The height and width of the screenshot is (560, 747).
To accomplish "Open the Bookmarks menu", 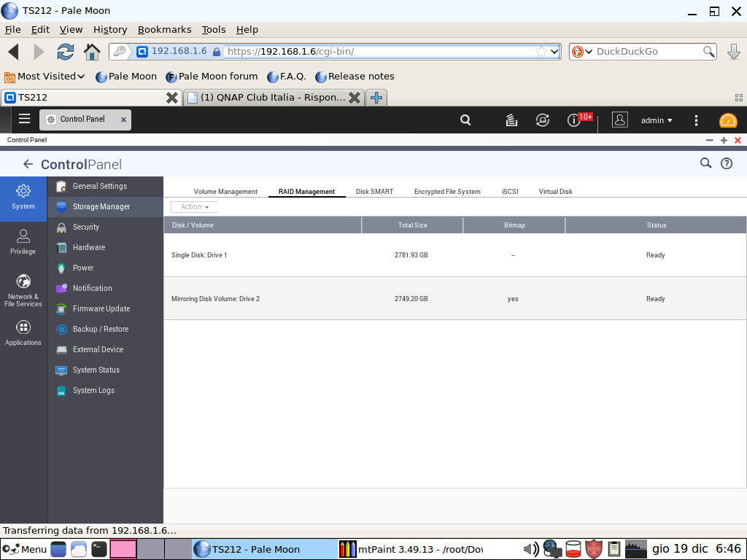I will click(x=164, y=29).
